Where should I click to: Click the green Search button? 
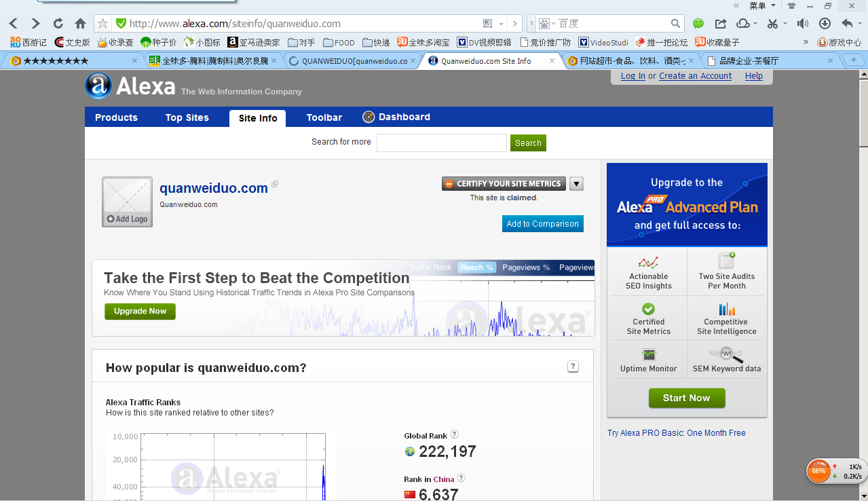[528, 143]
